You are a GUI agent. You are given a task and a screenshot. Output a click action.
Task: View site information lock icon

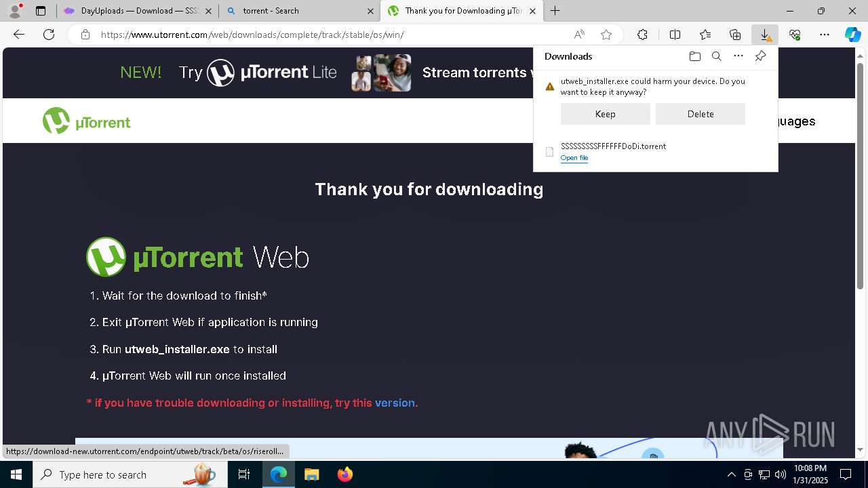point(85,35)
